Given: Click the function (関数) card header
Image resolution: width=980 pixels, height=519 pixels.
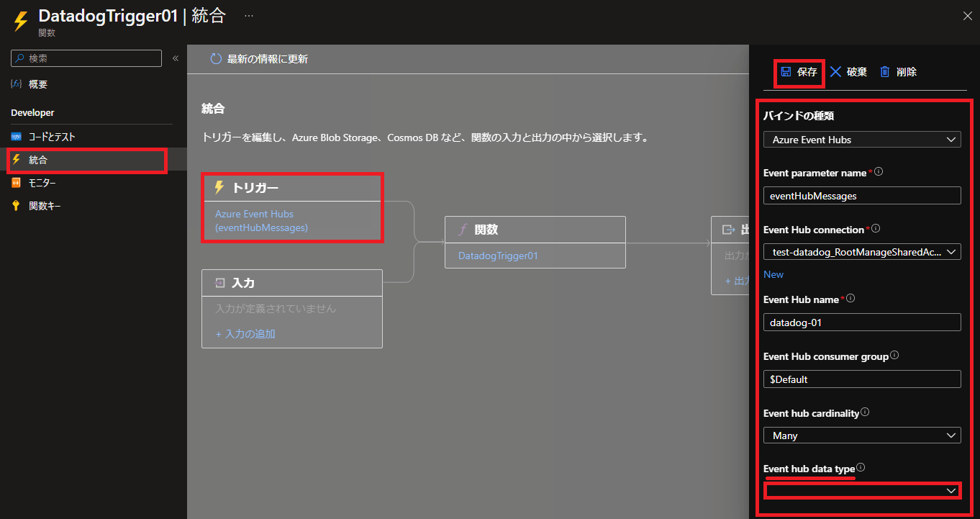Looking at the screenshot, I should 535,230.
